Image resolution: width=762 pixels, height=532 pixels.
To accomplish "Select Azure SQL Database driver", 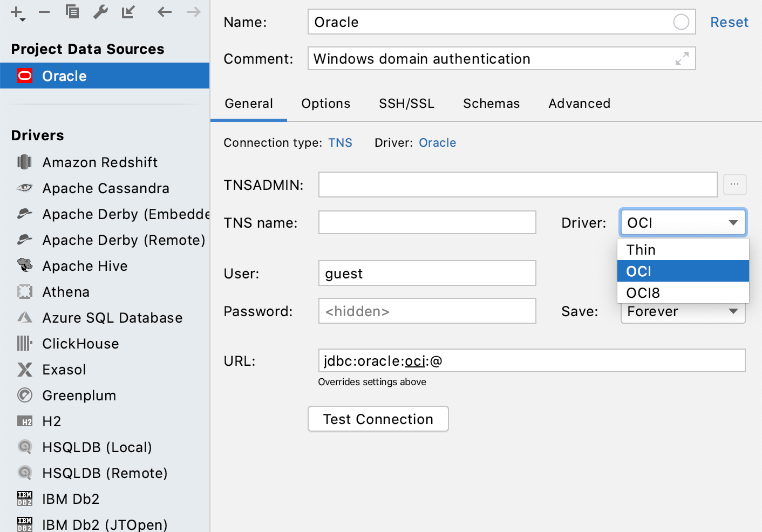I will [105, 317].
